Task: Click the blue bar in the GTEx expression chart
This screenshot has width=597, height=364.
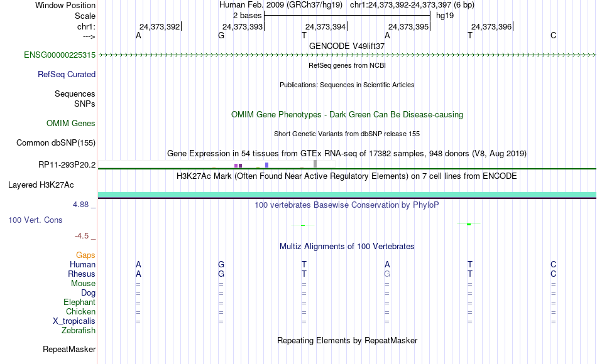Action: tap(267, 165)
